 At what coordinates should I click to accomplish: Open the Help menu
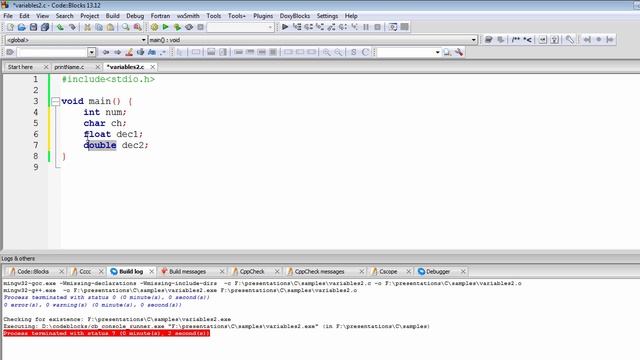[x=351, y=16]
